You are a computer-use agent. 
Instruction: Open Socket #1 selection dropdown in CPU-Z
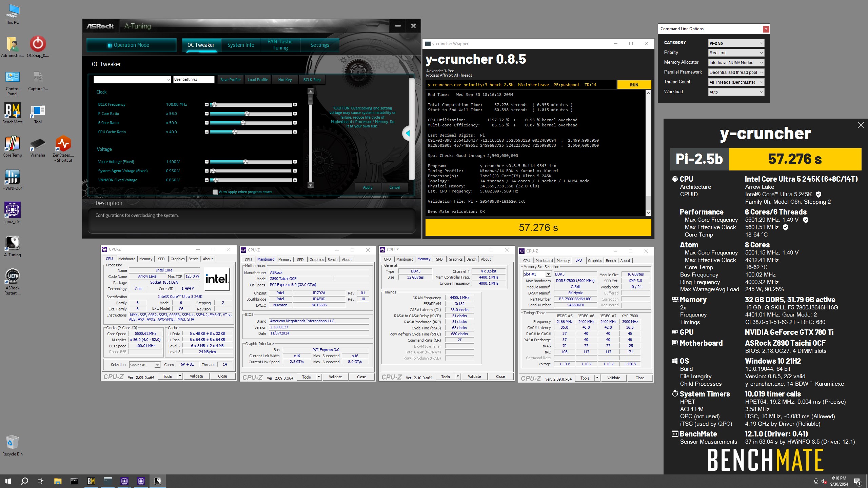(144, 365)
